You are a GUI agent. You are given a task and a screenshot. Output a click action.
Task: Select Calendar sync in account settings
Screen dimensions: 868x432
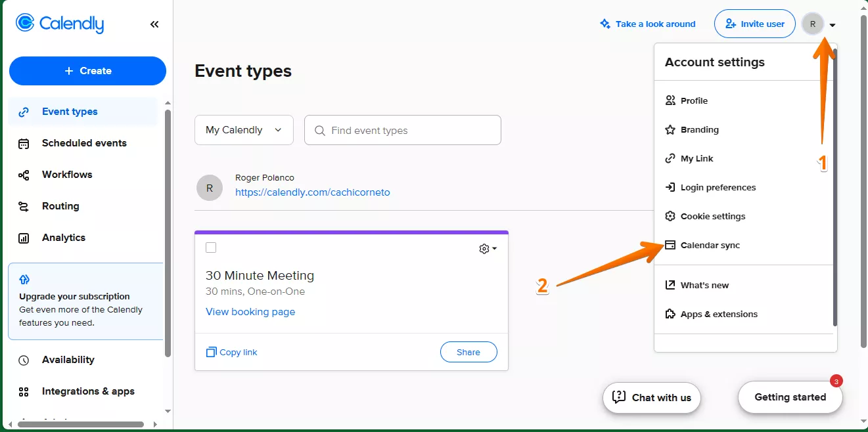click(710, 246)
